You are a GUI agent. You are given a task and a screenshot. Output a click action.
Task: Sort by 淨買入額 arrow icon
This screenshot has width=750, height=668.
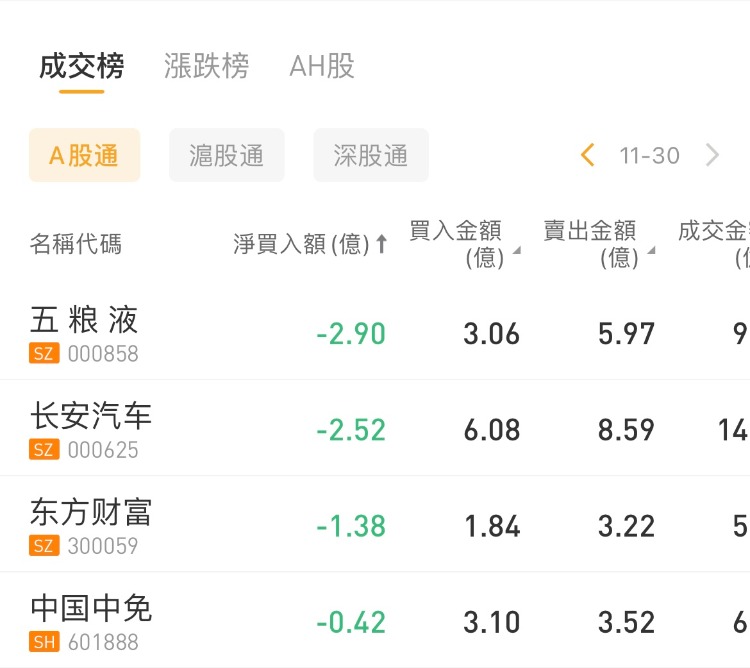point(381,244)
